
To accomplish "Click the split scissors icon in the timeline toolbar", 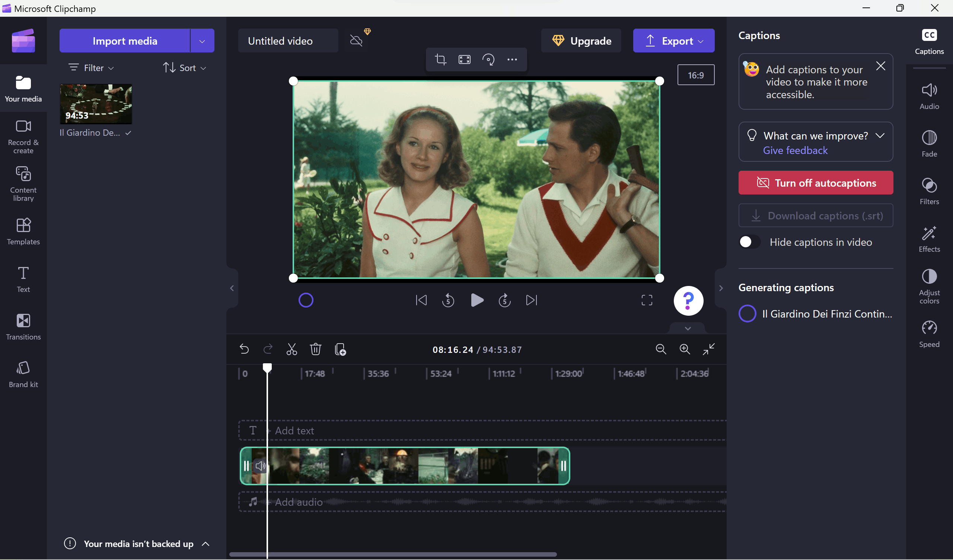I will pyautogui.click(x=291, y=349).
